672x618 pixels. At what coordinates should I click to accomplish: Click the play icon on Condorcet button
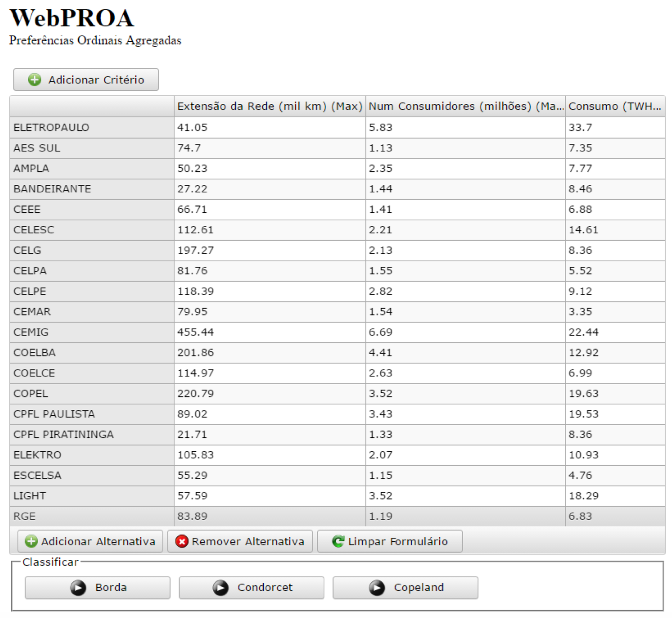pos(220,588)
